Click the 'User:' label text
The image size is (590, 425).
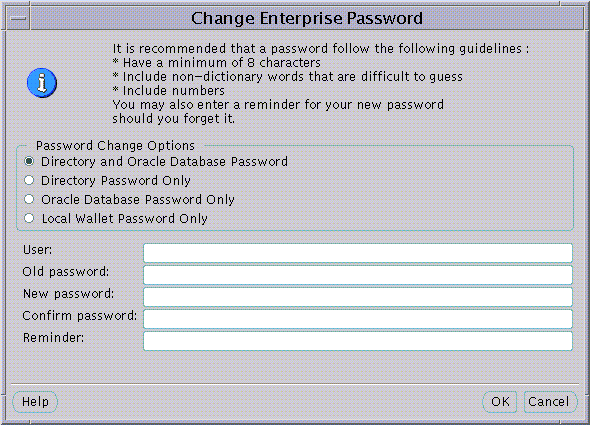(x=37, y=250)
